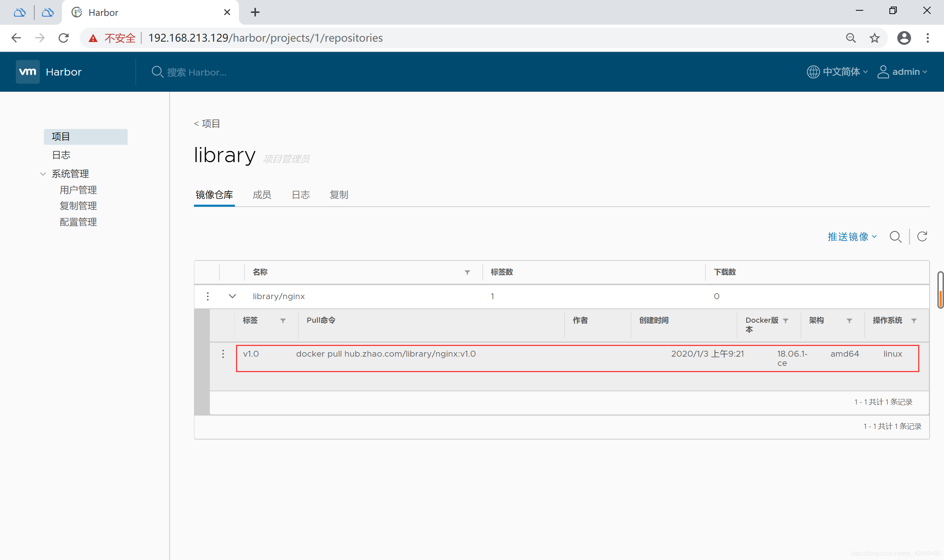Click the tag column filter icon
Image resolution: width=944 pixels, height=560 pixels.
click(x=283, y=321)
